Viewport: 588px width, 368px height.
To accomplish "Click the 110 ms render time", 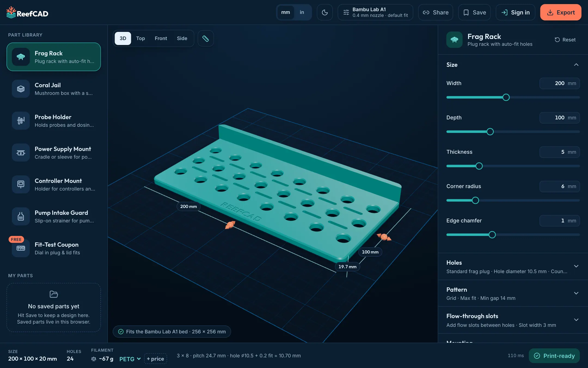I will 516,356.
